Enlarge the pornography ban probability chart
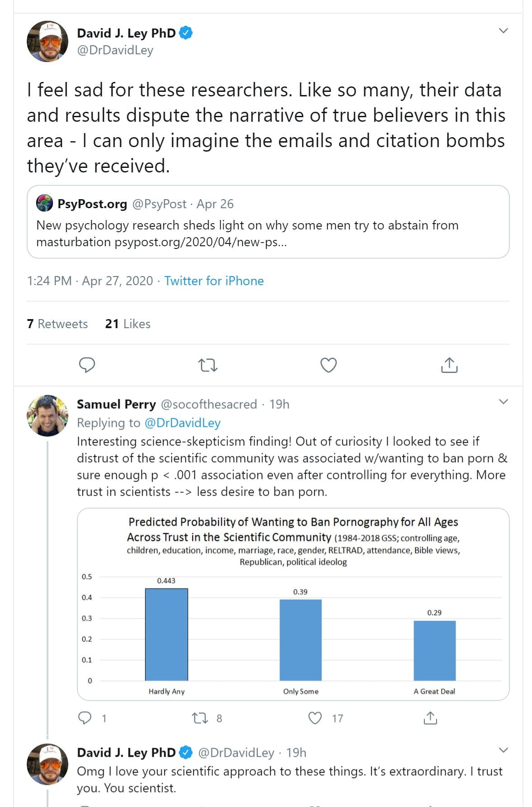The width and height of the screenshot is (532, 807). pos(293,604)
